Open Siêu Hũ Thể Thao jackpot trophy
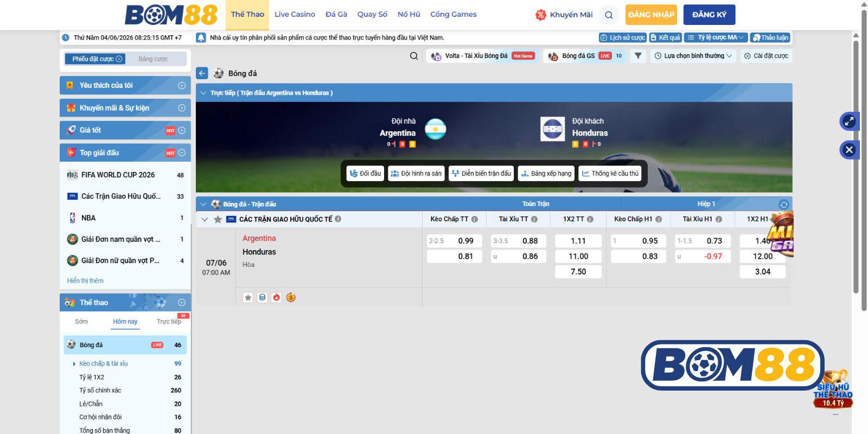868x434 pixels. [x=833, y=389]
